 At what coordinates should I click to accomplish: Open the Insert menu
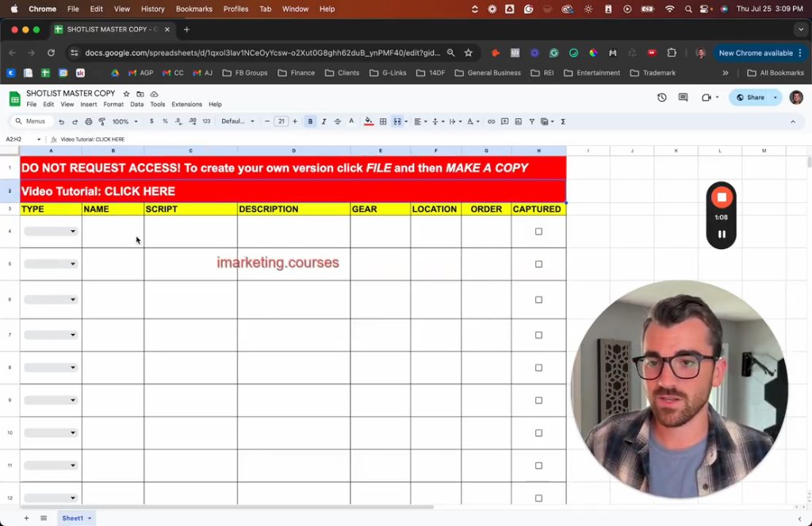tap(89, 104)
